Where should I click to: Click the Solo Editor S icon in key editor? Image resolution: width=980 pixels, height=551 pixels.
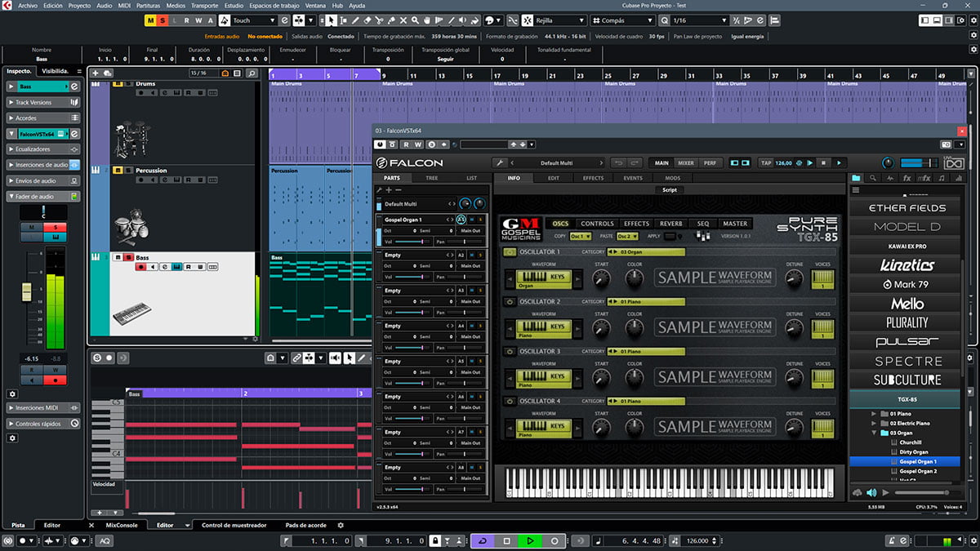click(97, 358)
